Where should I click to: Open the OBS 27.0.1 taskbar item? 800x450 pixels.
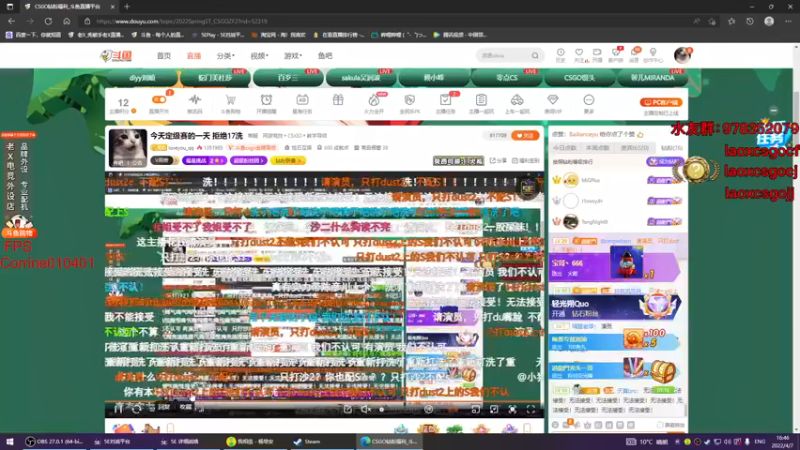click(54, 442)
